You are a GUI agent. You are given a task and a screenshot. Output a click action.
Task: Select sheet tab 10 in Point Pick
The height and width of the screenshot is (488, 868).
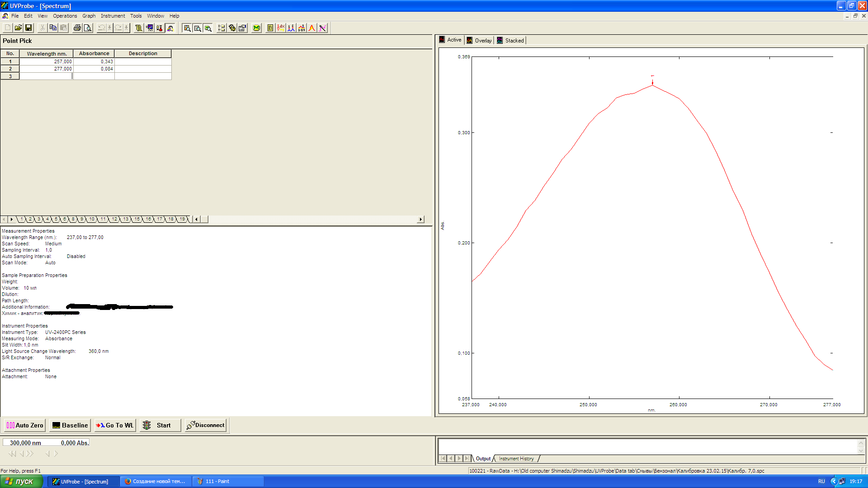point(92,219)
